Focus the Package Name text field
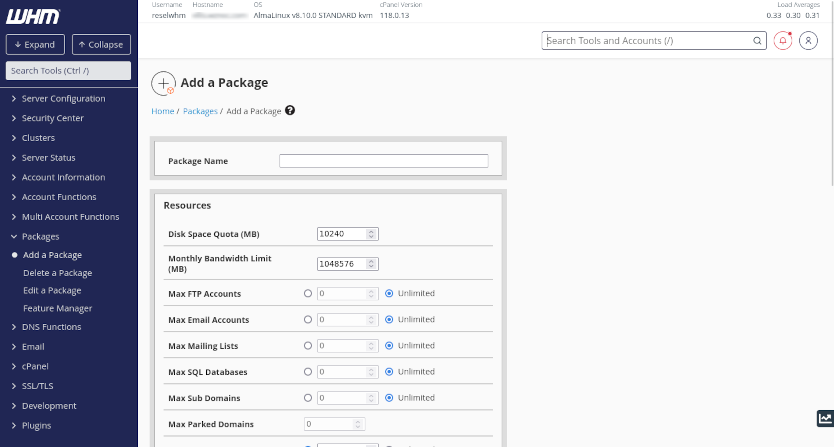Screen dimensions: 834x447 (x=383, y=161)
